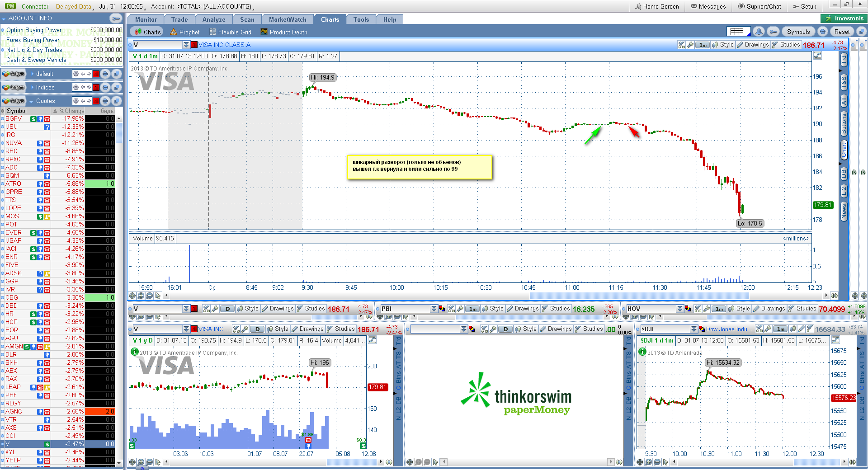Toggle the D timeframe button on daily V chart
The height and width of the screenshot is (470, 868).
point(257,329)
